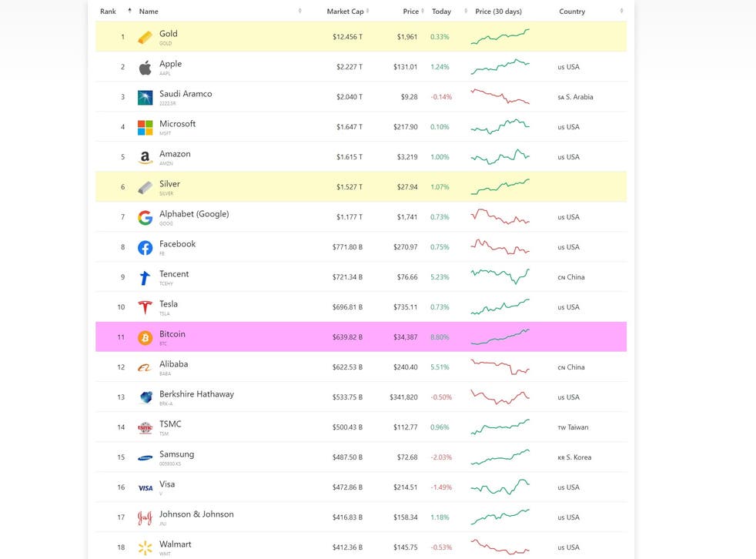The width and height of the screenshot is (756, 559).
Task: Click Gold's market cap $12.456 T
Action: (x=347, y=37)
